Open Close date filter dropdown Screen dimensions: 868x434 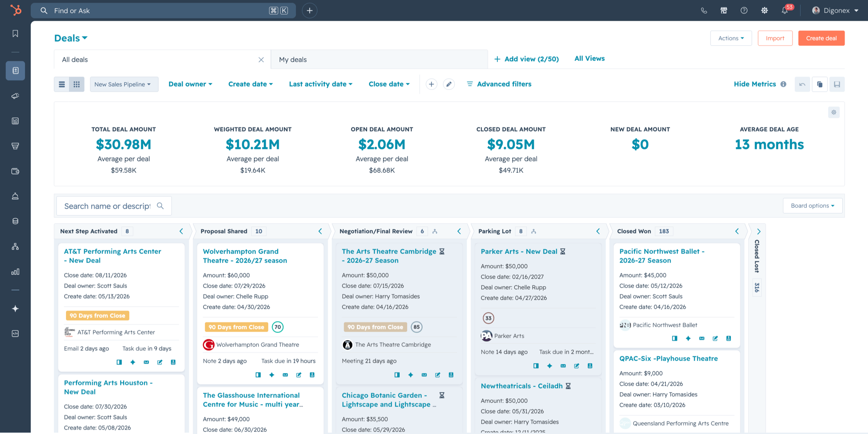click(389, 84)
